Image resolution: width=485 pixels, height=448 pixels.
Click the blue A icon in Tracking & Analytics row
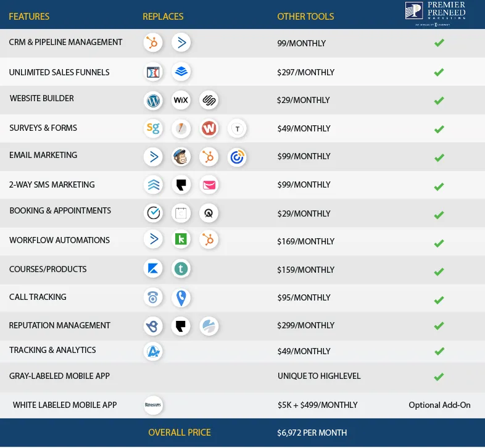pyautogui.click(x=153, y=352)
